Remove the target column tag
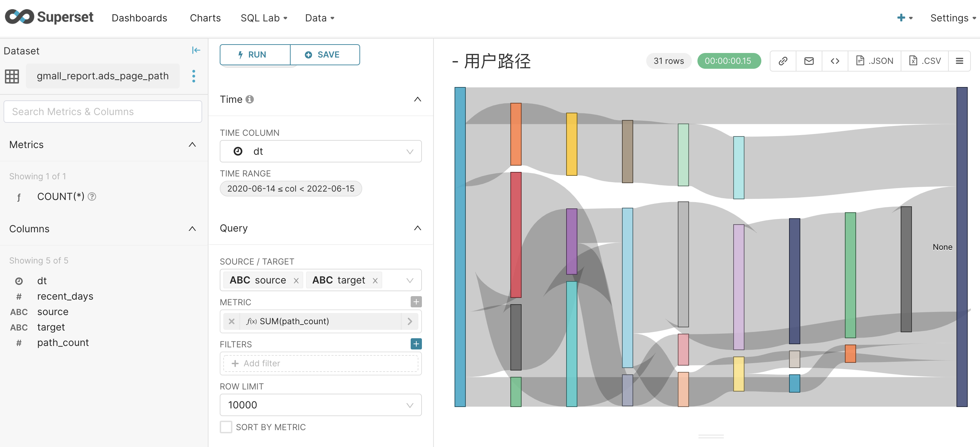 coord(375,281)
